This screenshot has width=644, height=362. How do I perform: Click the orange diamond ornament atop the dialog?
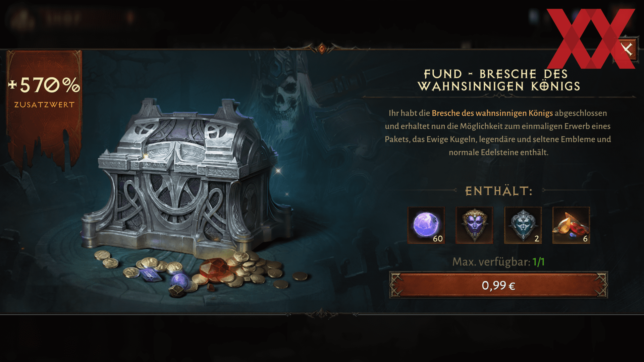pyautogui.click(x=322, y=49)
